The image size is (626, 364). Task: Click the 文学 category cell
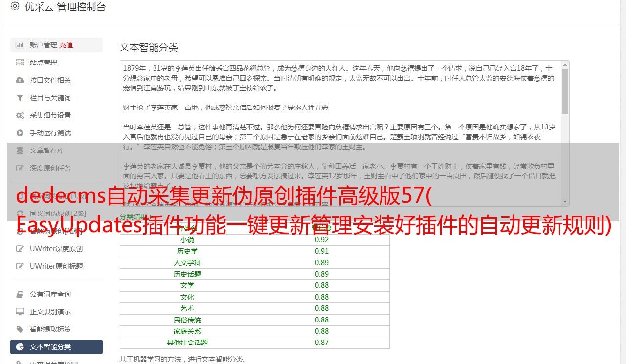click(187, 285)
